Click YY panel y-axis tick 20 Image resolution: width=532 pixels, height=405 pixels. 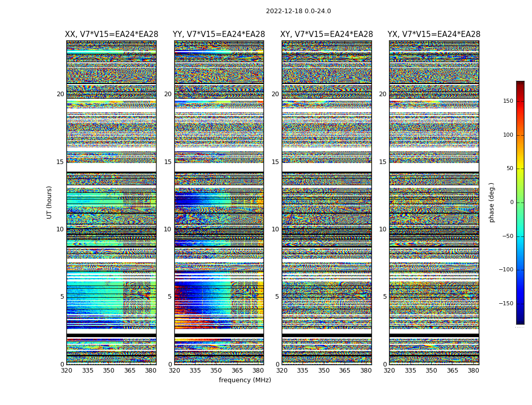[168, 94]
